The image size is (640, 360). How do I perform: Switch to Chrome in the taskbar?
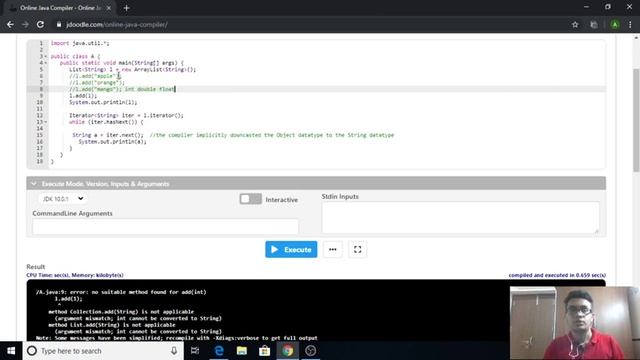click(287, 351)
